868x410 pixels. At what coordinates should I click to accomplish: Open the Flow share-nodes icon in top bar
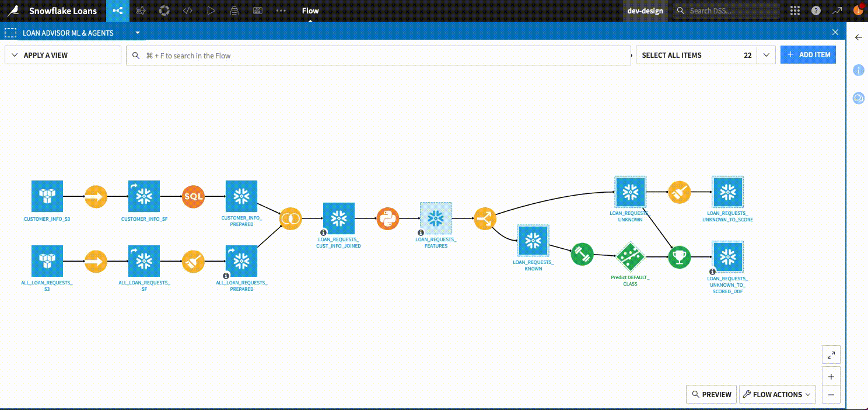point(118,11)
